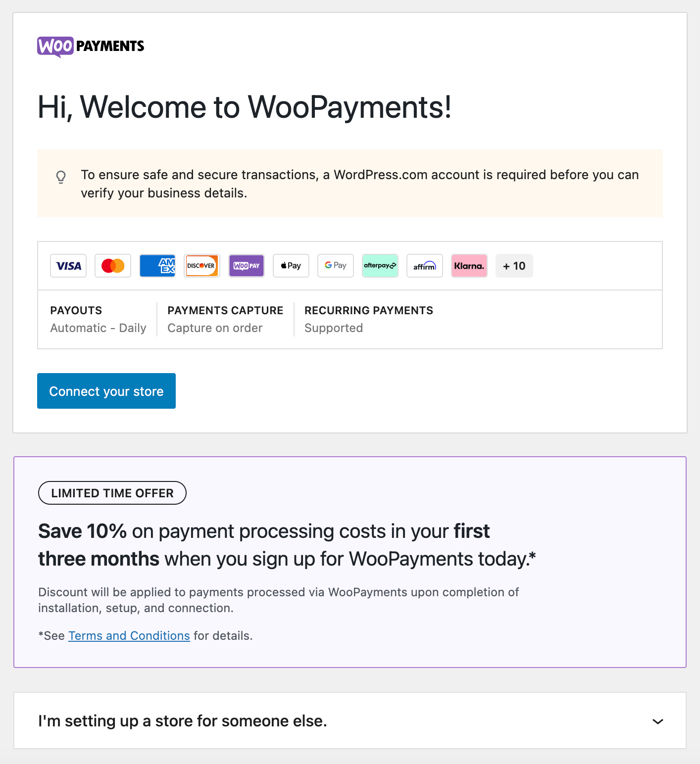Select the Discover card icon
Screen dimensions: 700x764
point(201,266)
